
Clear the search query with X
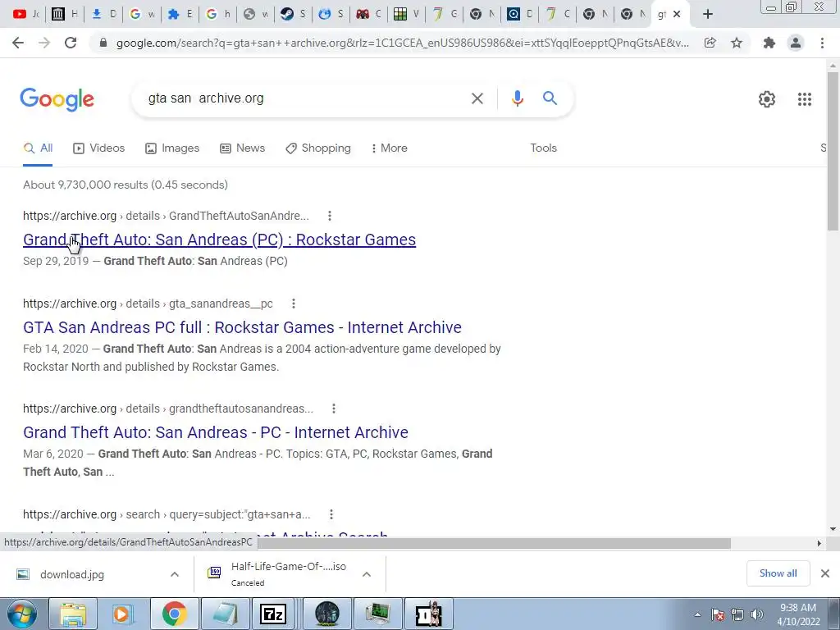pyautogui.click(x=477, y=98)
